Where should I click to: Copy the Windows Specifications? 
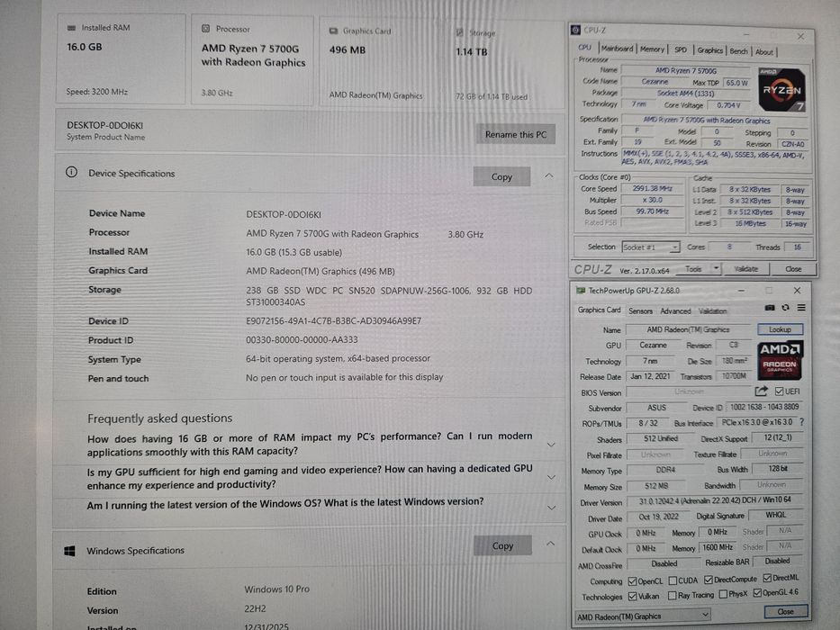tap(502, 545)
